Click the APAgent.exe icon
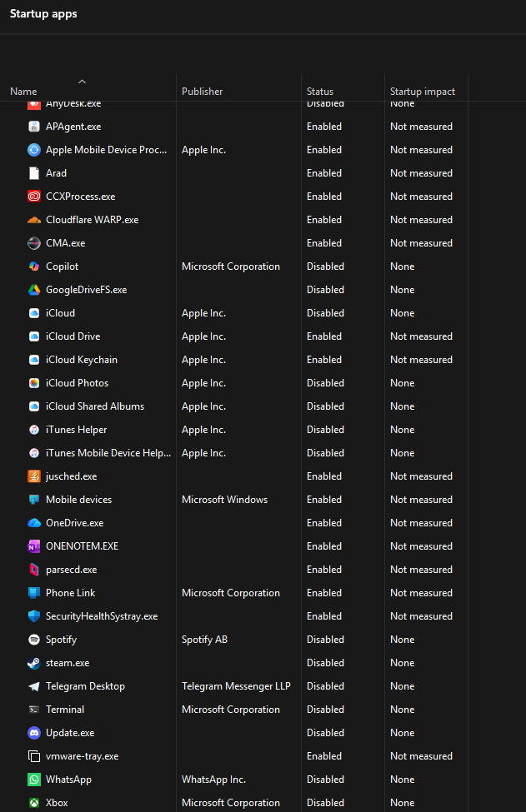 [x=34, y=127]
